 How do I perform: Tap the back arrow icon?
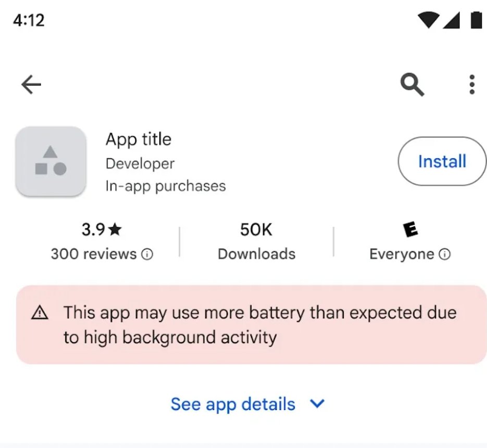[x=31, y=85]
